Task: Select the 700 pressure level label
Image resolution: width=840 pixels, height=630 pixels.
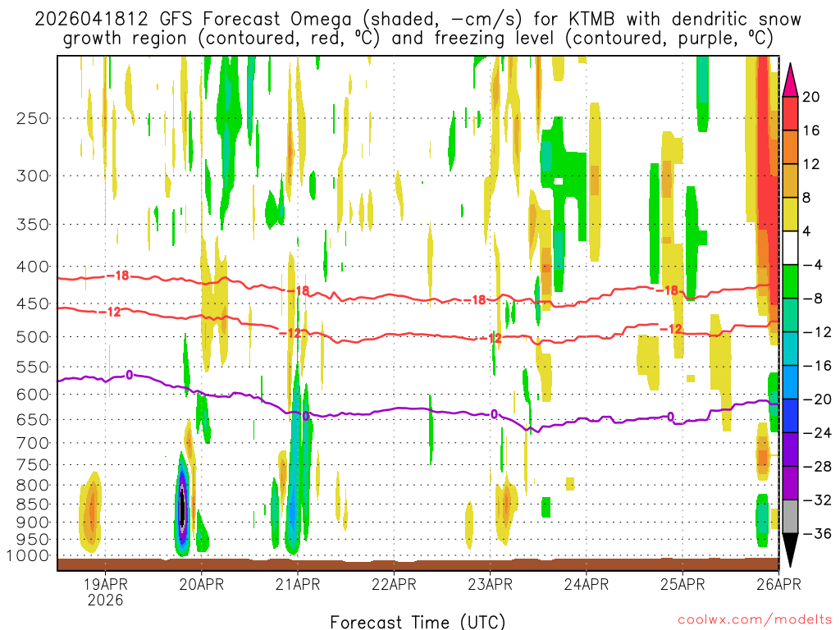Action: point(33,443)
